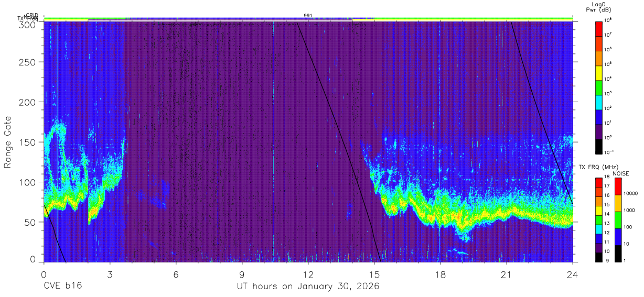Click the '6' tick on the UT hours axis

pos(176,274)
